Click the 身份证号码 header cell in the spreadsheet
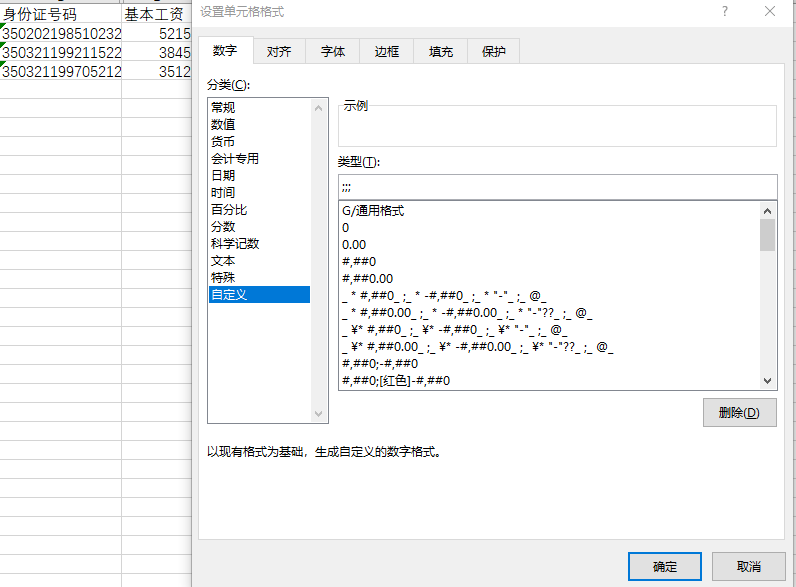This screenshot has width=796, height=587. [x=60, y=14]
